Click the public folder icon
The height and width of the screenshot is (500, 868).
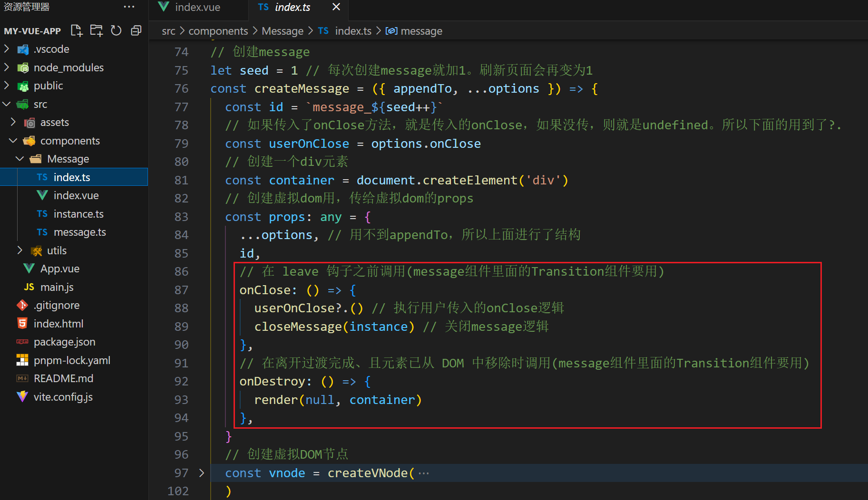click(23, 86)
